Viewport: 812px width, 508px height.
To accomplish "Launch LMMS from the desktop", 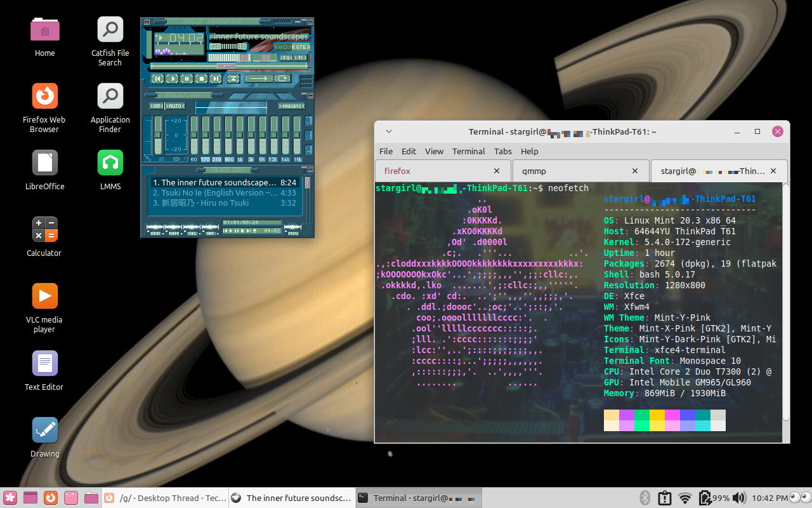I will click(110, 170).
